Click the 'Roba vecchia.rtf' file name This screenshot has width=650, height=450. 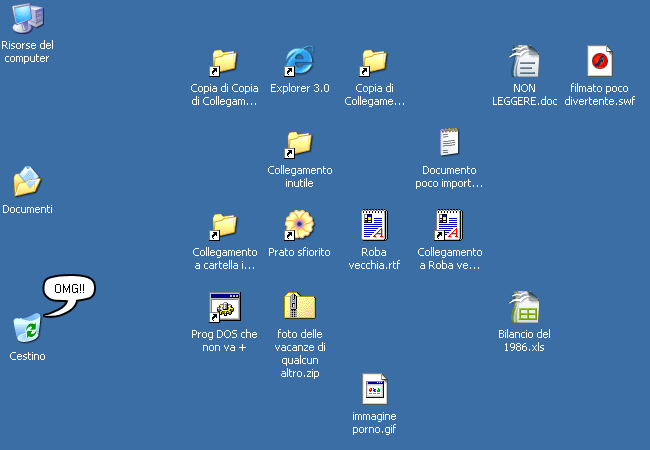374,259
